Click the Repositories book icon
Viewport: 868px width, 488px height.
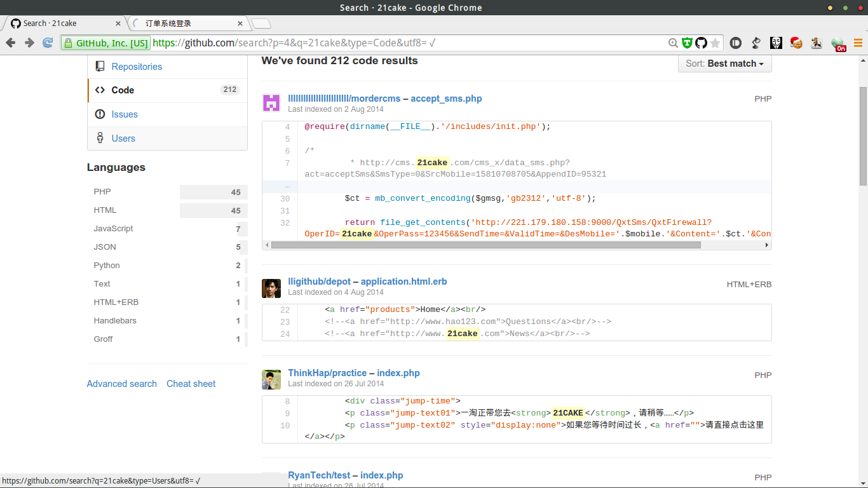click(x=100, y=66)
